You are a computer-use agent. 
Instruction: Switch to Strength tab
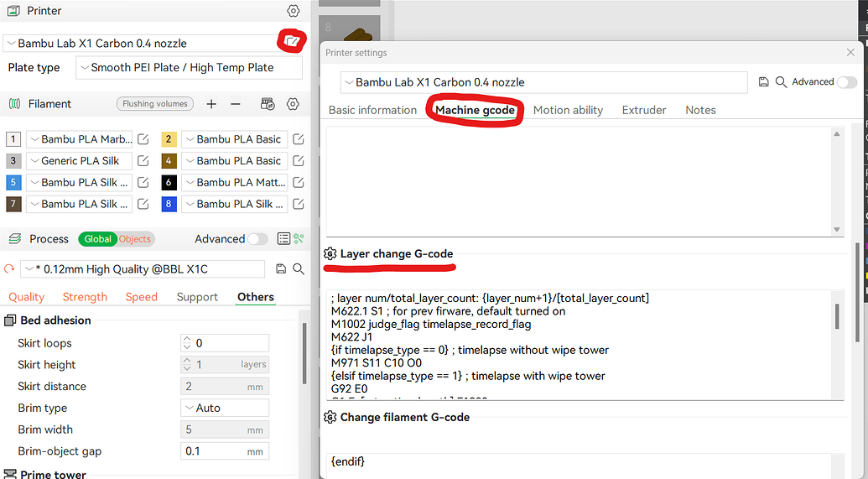click(x=85, y=297)
